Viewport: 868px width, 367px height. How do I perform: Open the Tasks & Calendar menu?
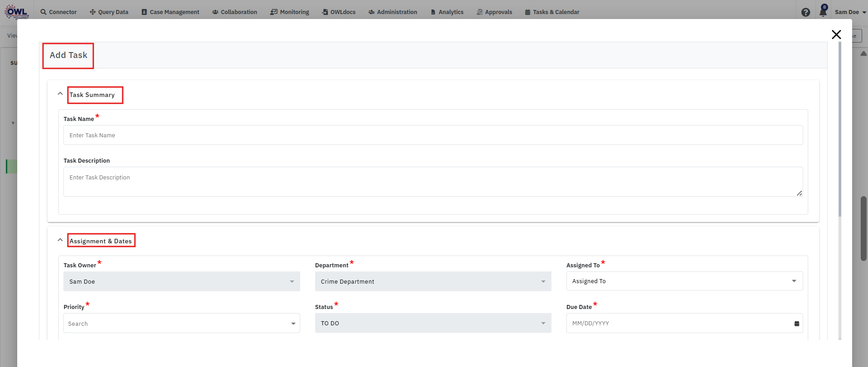click(x=552, y=12)
